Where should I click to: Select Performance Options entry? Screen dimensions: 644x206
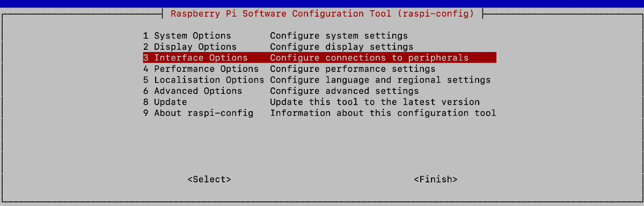point(319,69)
